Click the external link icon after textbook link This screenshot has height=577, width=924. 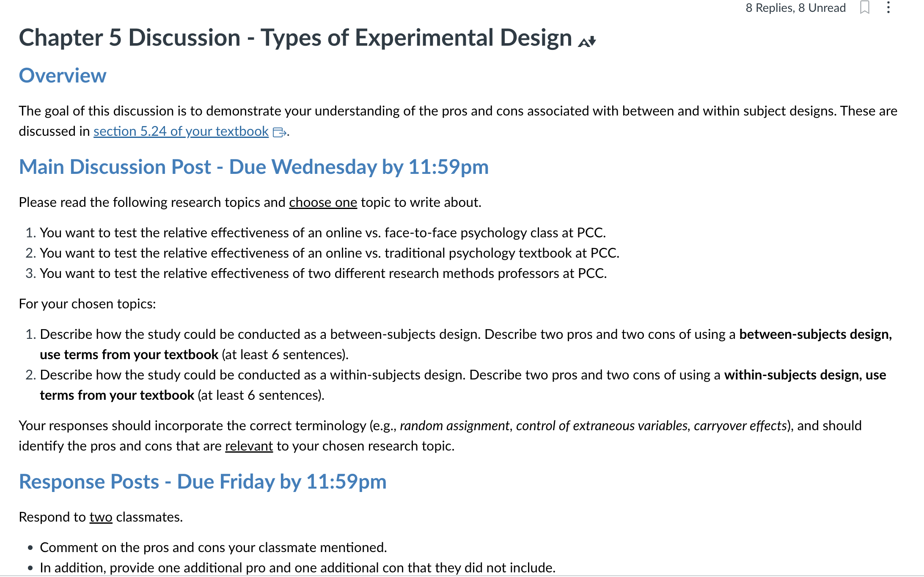point(279,132)
